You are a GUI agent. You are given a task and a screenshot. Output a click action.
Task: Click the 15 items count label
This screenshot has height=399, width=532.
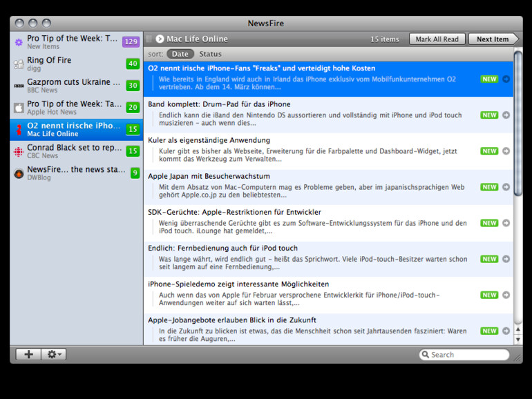384,39
